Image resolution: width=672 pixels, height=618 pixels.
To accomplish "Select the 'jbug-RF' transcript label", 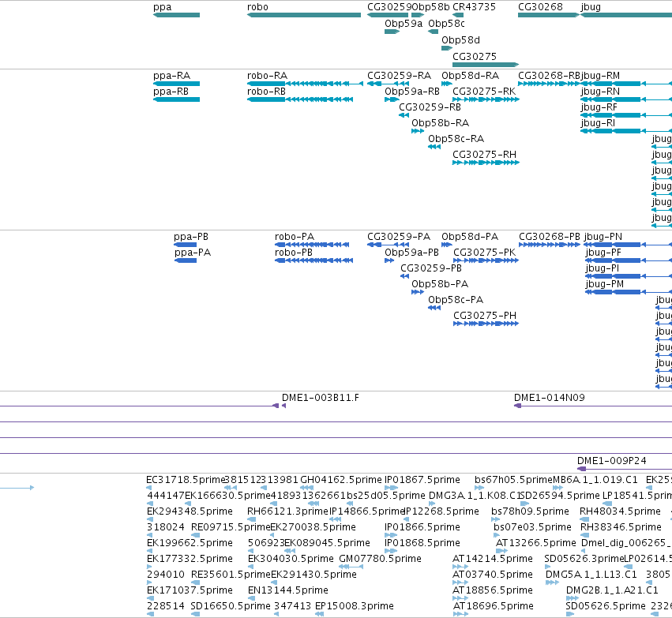I will [x=599, y=107].
